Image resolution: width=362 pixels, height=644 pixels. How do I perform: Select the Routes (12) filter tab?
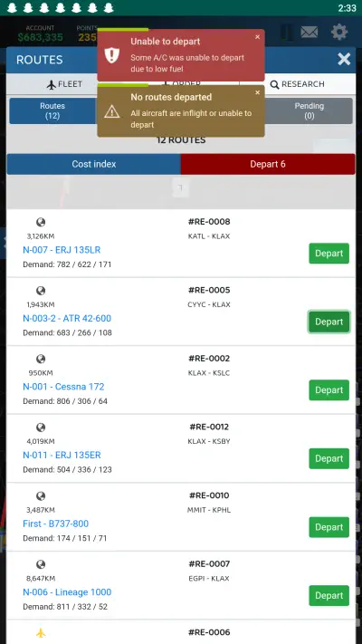pyautogui.click(x=52, y=111)
